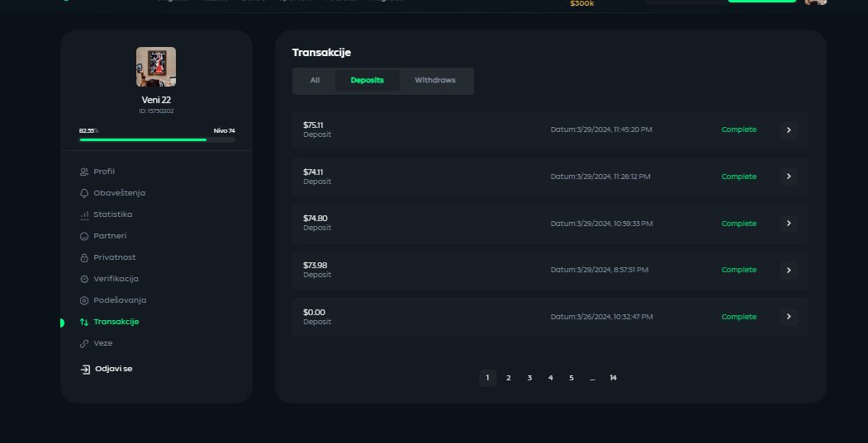Click the Privatnost lock icon
The width and height of the screenshot is (868, 443).
(x=84, y=257)
